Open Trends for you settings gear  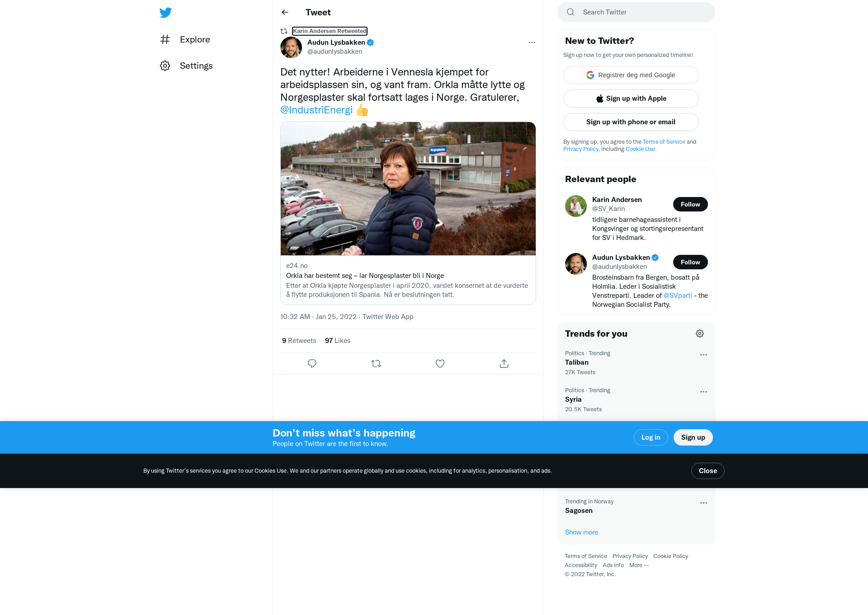point(700,333)
